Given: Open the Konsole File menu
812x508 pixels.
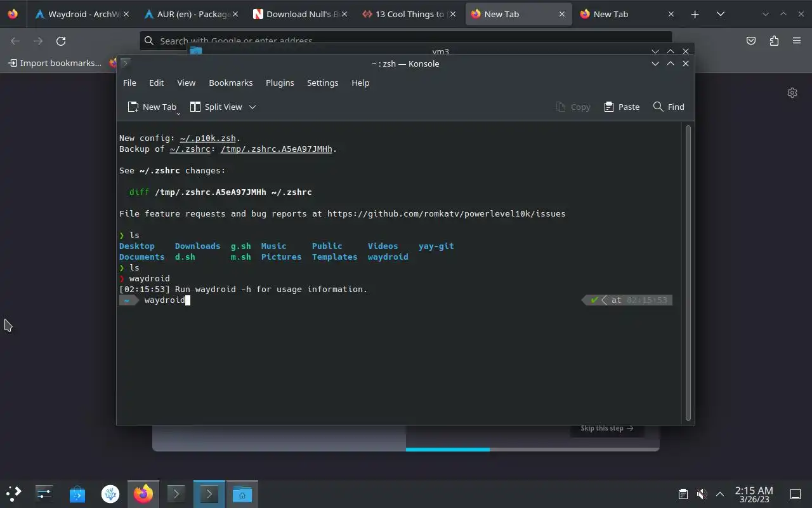Looking at the screenshot, I should (129, 83).
